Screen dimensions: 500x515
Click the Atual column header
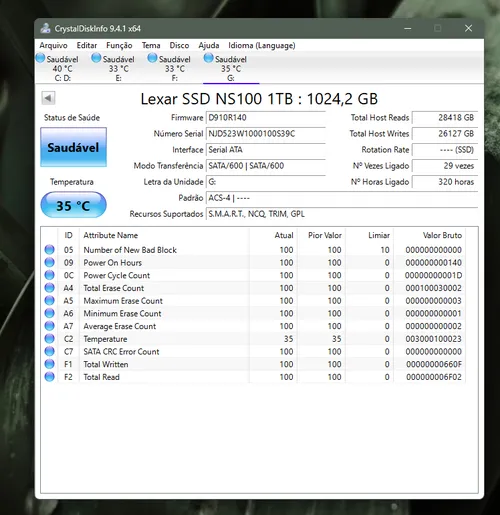tap(273, 235)
